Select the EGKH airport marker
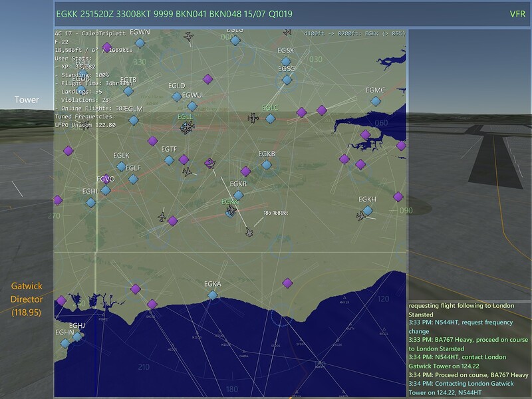Screen dimensions: 532x399 coord(368,211)
